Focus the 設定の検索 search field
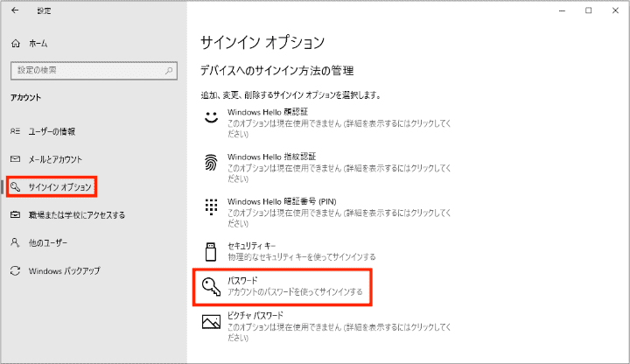 coord(94,71)
